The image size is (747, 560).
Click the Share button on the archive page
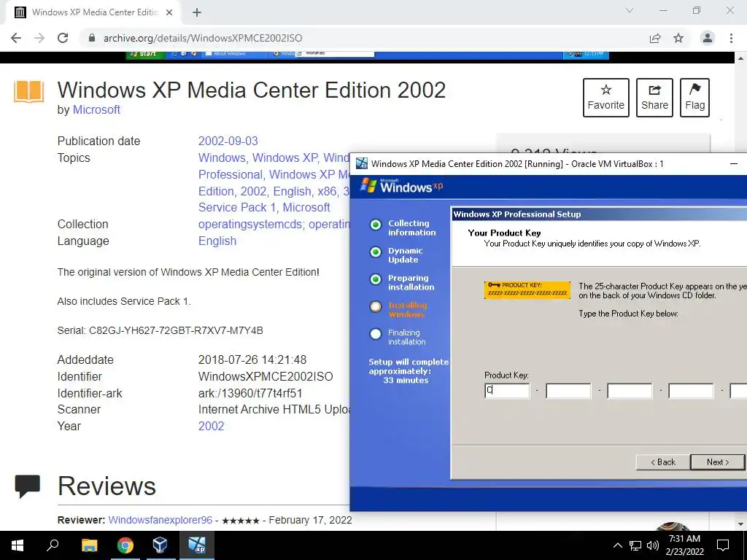tap(654, 98)
